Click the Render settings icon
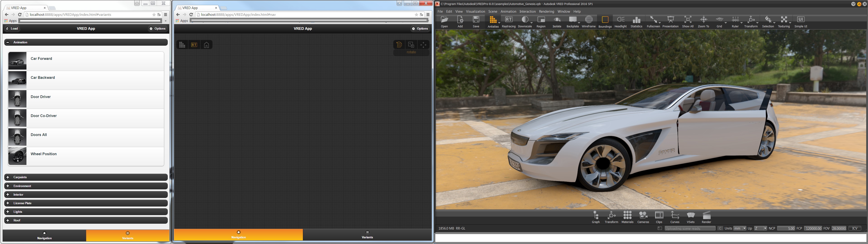 tap(706, 217)
